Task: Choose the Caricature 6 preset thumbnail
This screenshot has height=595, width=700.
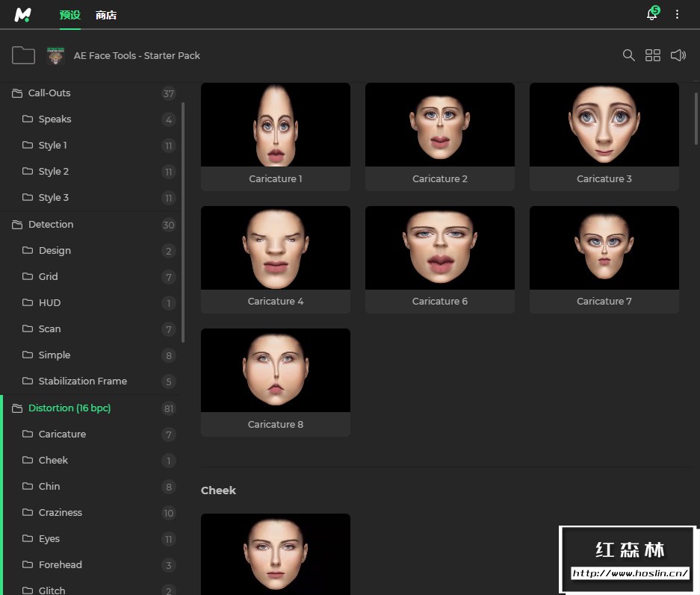Action: click(439, 248)
